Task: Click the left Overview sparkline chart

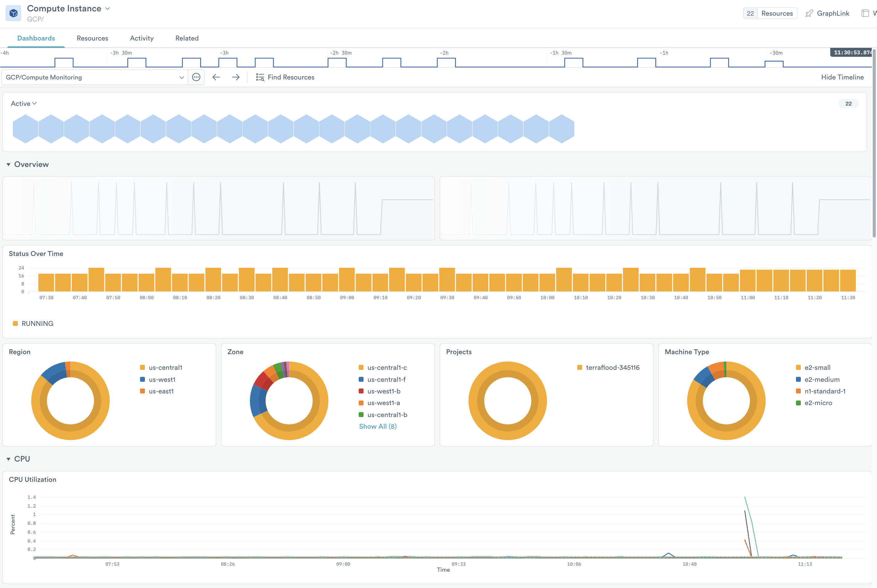Action: tap(219, 208)
